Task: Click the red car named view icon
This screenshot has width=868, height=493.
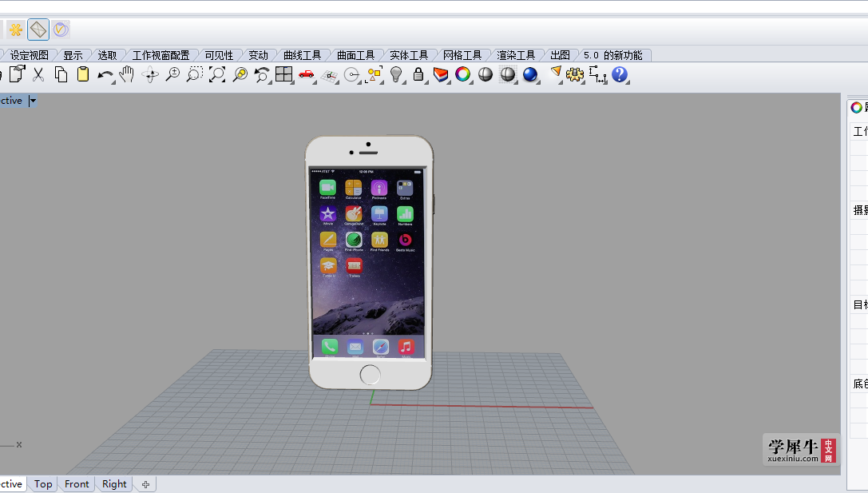Action: coord(306,74)
